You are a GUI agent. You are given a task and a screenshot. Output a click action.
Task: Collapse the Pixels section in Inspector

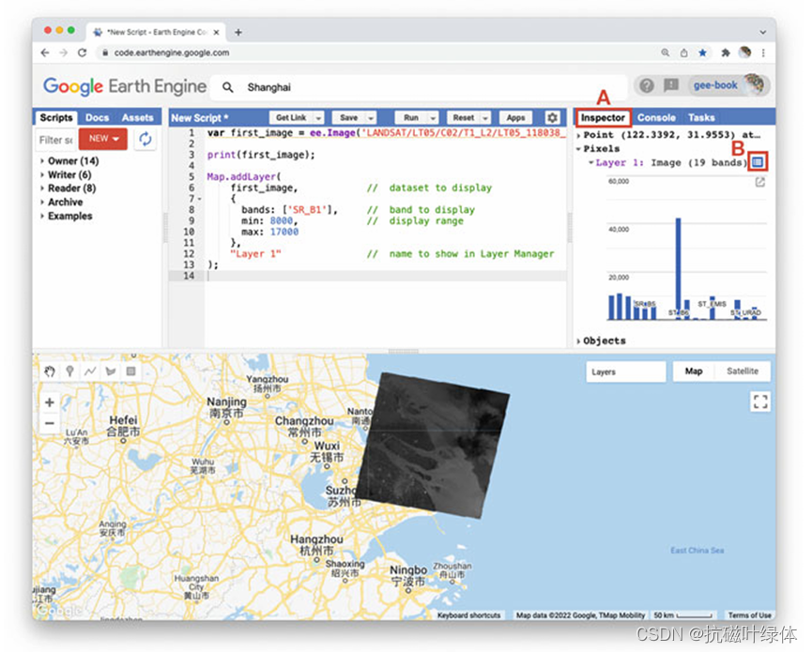578,149
